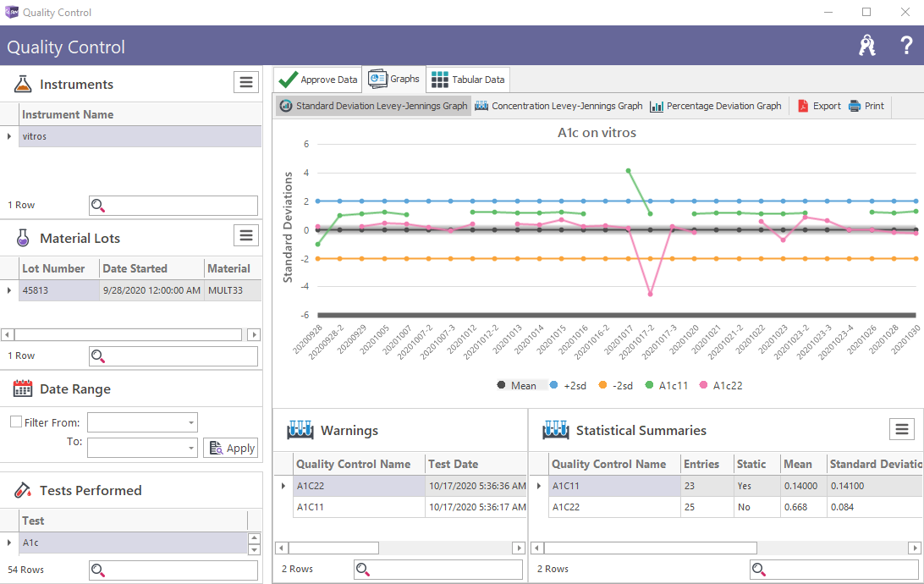The width and height of the screenshot is (924, 584).
Task: Toggle +2sd blue legend swatch
Action: 554,385
